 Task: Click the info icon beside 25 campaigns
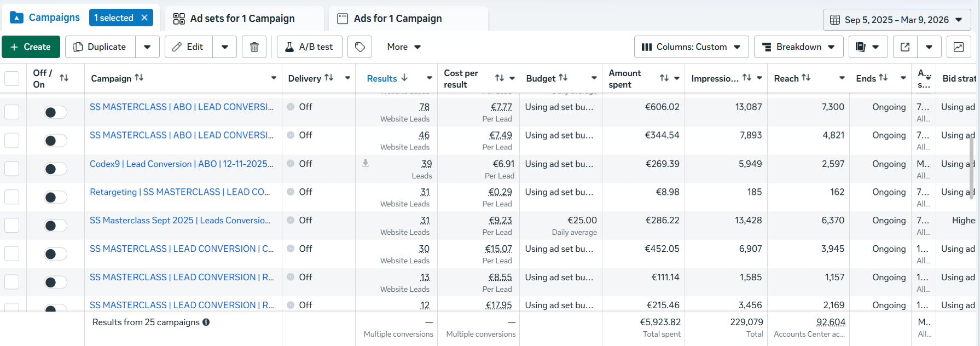[206, 322]
